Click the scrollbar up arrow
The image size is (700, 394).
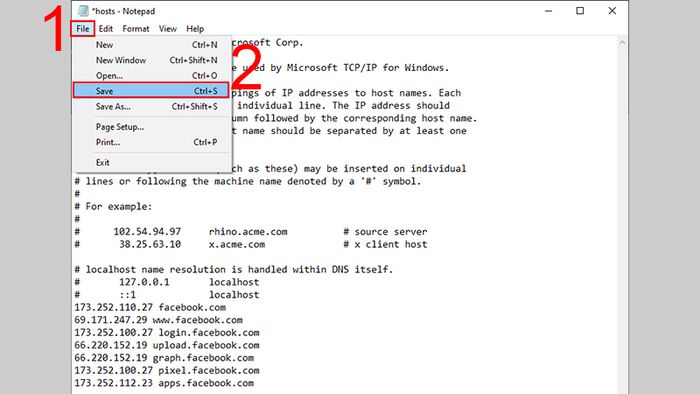tap(622, 43)
